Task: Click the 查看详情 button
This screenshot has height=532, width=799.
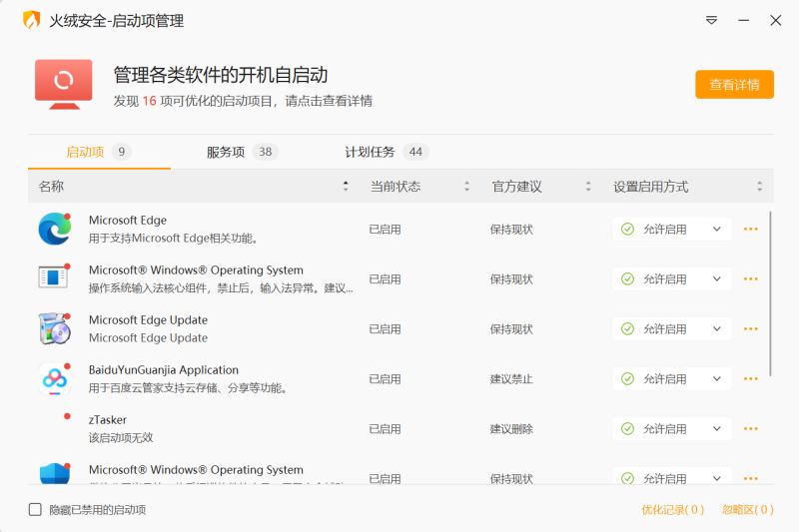Action: (734, 85)
